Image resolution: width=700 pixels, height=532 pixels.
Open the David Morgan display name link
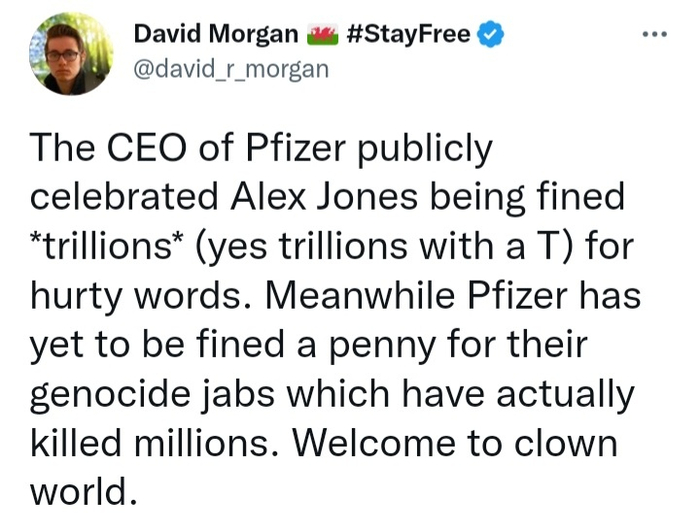pyautogui.click(x=216, y=34)
